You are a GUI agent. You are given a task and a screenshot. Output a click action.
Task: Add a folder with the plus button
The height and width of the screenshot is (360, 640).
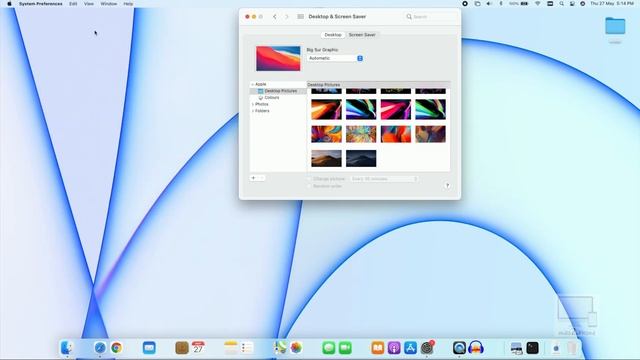click(x=253, y=178)
